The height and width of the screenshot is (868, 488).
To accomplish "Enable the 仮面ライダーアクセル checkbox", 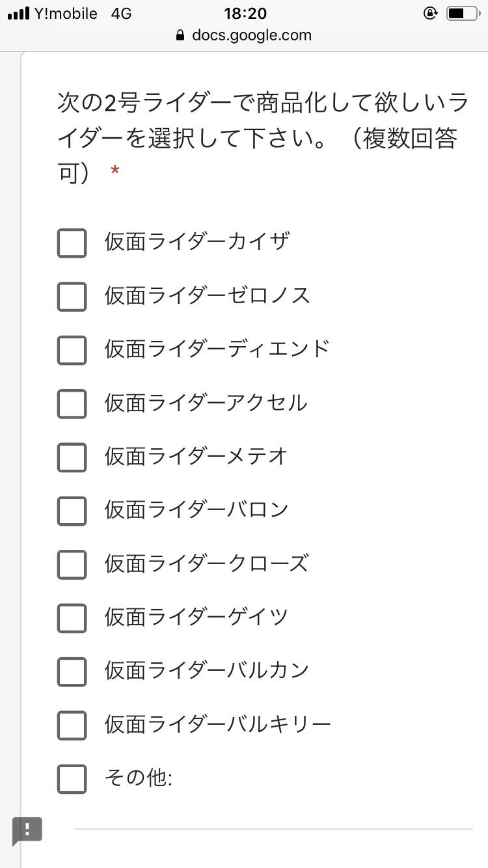I will click(72, 403).
